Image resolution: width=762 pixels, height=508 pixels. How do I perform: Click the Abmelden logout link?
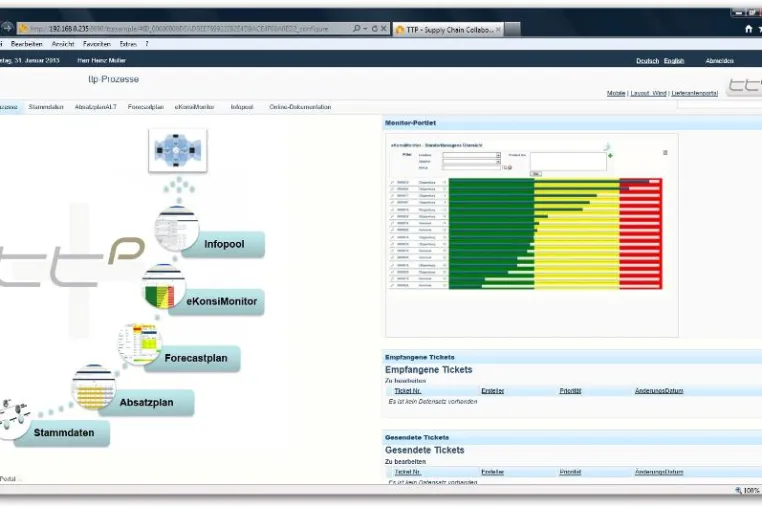(720, 61)
